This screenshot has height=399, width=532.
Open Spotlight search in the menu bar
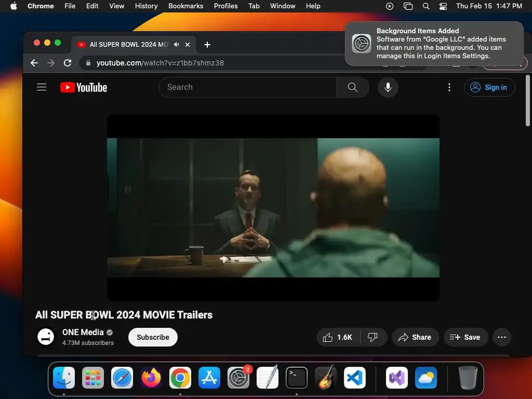click(426, 6)
